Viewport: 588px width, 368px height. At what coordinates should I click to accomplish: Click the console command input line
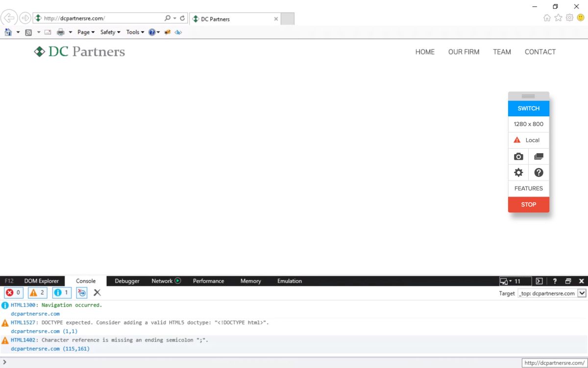(260, 362)
